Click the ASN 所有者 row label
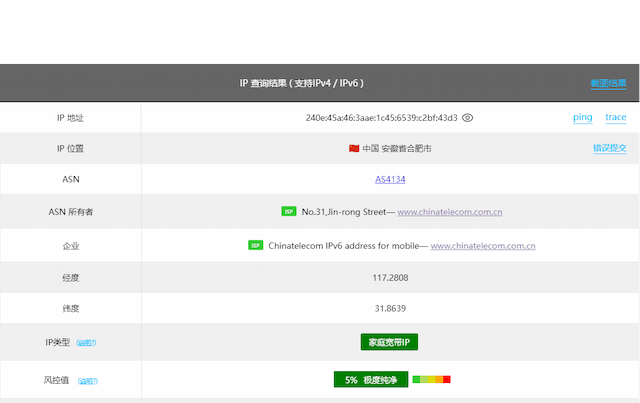 tap(71, 212)
